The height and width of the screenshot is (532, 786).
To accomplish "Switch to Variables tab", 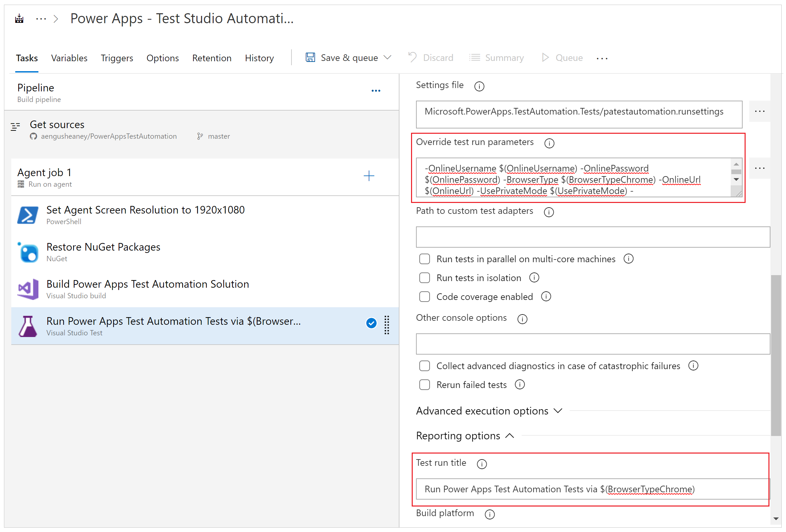I will 70,58.
